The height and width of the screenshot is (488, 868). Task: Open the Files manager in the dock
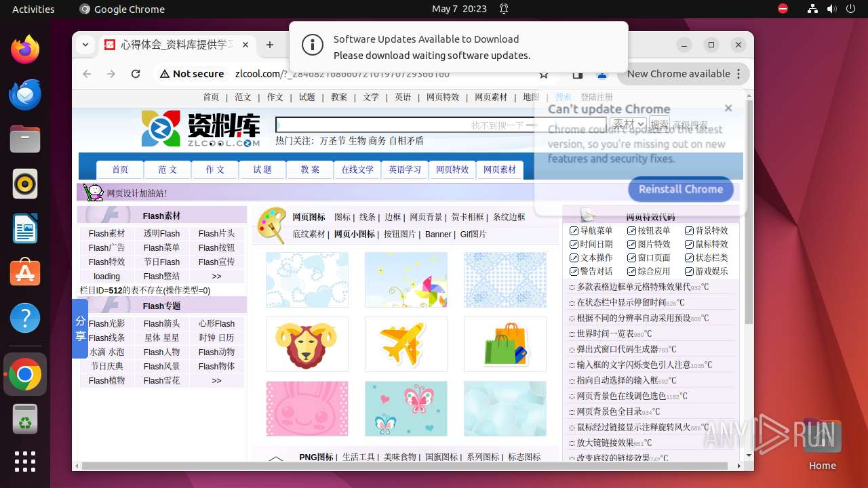(25, 139)
